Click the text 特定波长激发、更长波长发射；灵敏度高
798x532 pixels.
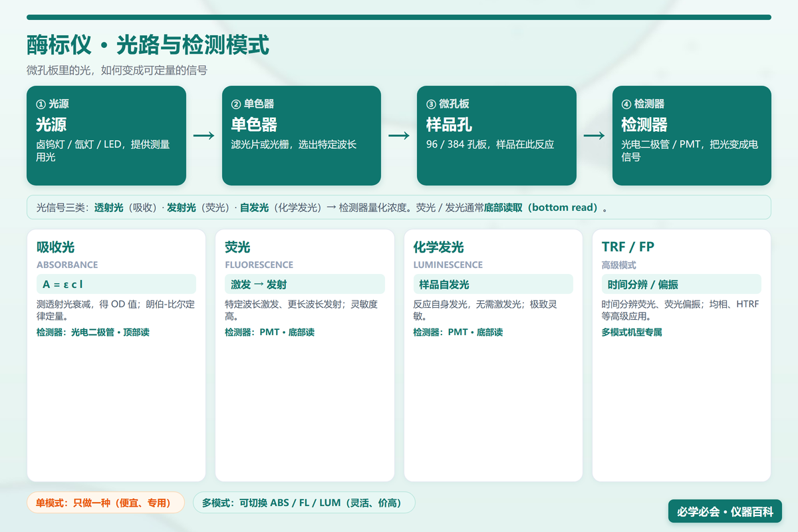click(301, 310)
